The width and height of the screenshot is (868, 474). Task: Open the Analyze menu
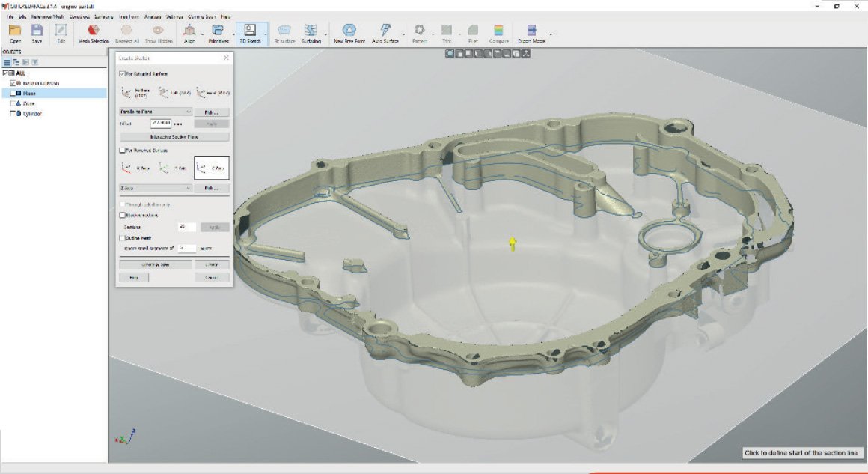coord(153,16)
